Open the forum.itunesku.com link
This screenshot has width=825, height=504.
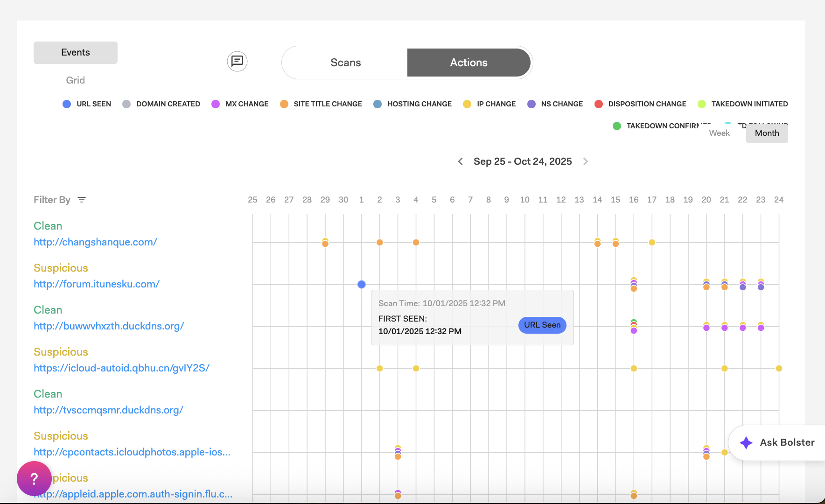tap(97, 284)
